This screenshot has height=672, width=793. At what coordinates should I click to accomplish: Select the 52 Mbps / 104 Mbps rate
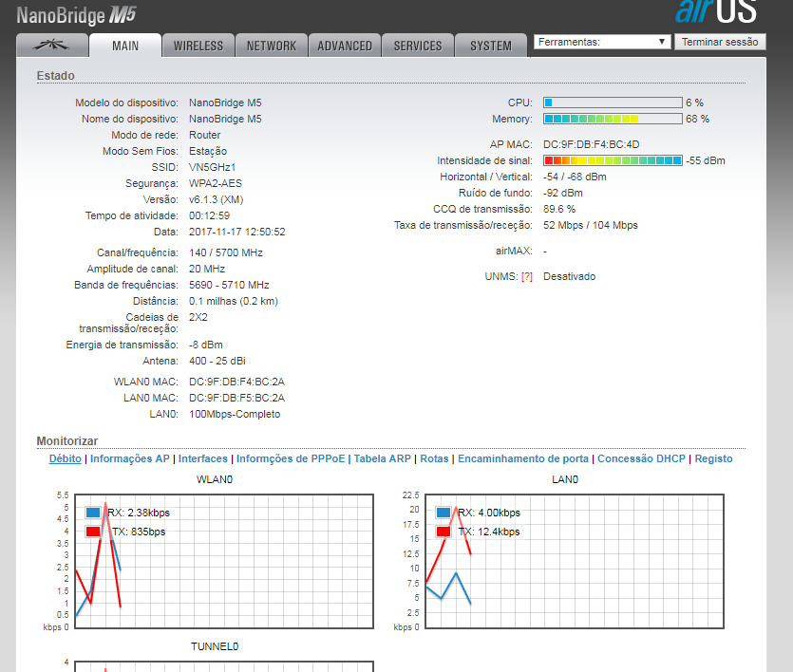pos(590,225)
